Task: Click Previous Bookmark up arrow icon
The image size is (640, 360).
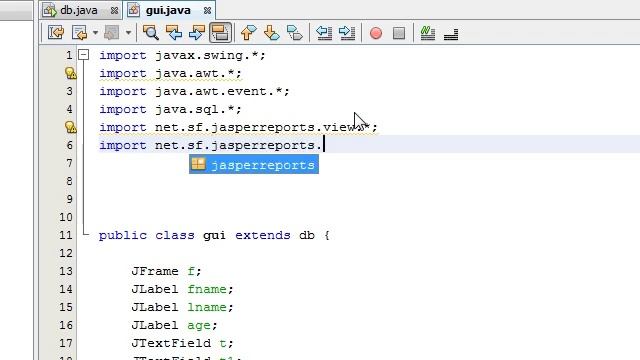Action: pos(249,33)
